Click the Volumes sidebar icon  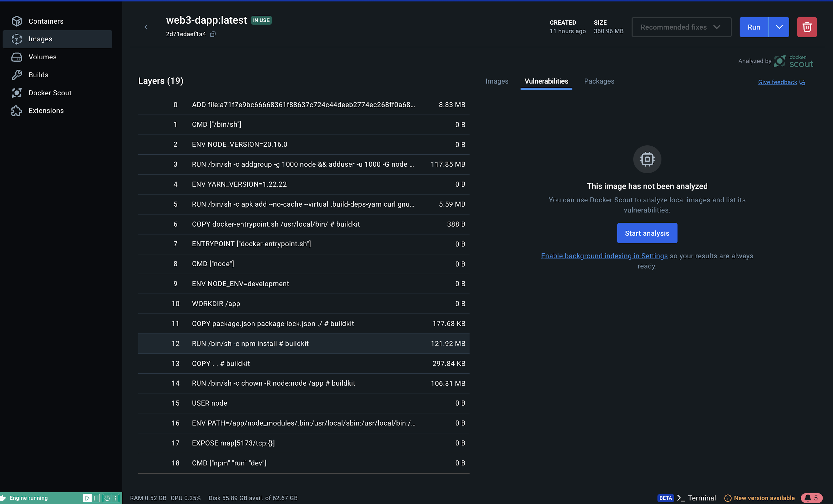click(16, 56)
